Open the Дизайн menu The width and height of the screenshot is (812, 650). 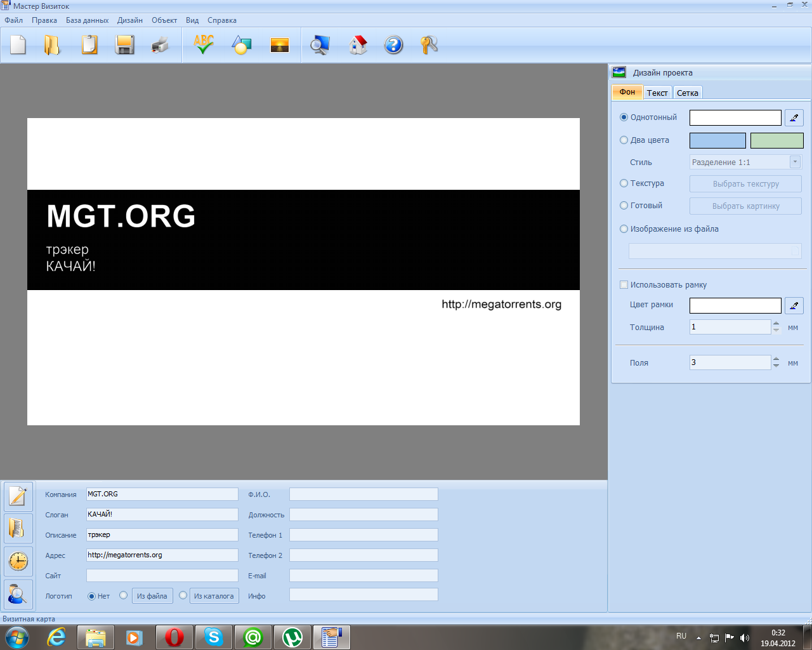click(129, 20)
